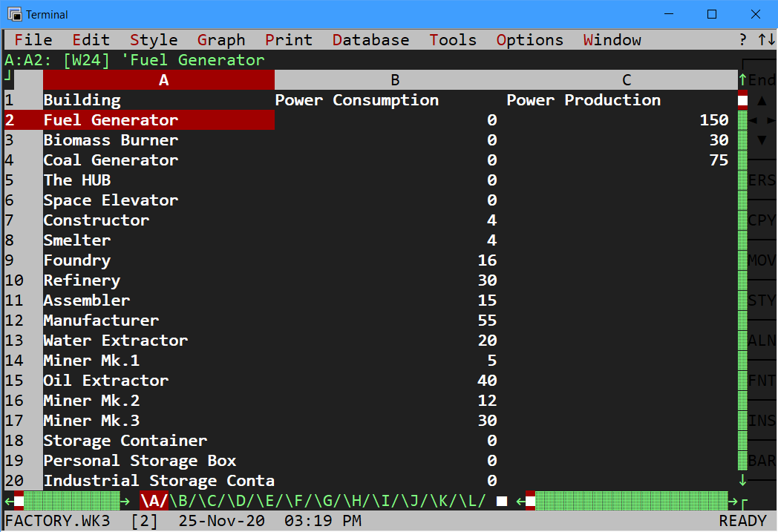Click the 'Power Production' header cell
This screenshot has width=778, height=532.
coord(621,99)
